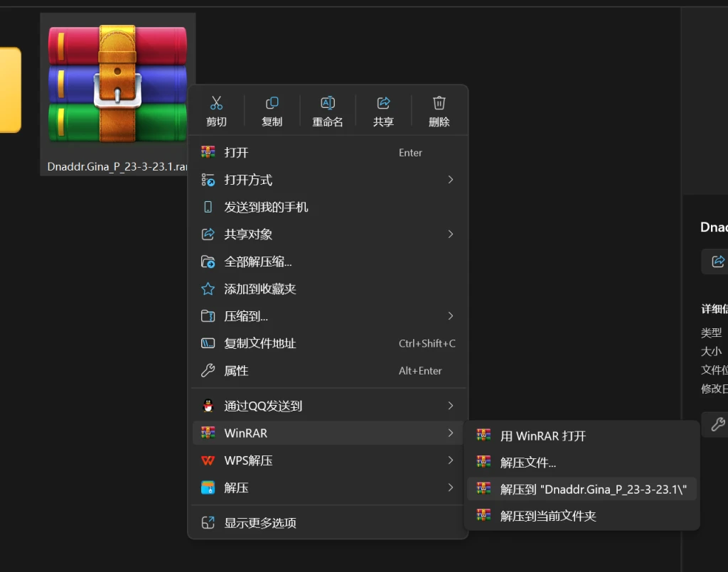Image resolution: width=728 pixels, height=572 pixels.
Task: Click the blue 解压 box icon
Action: (208, 488)
